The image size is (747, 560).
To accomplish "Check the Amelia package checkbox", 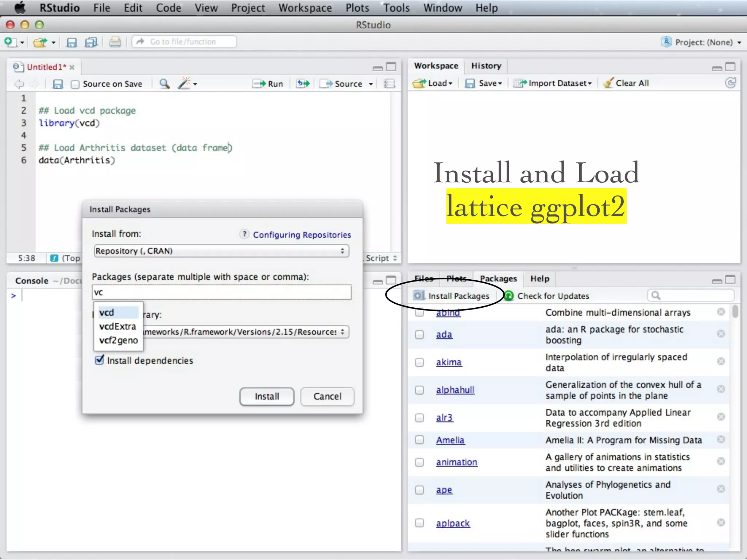I will point(419,440).
